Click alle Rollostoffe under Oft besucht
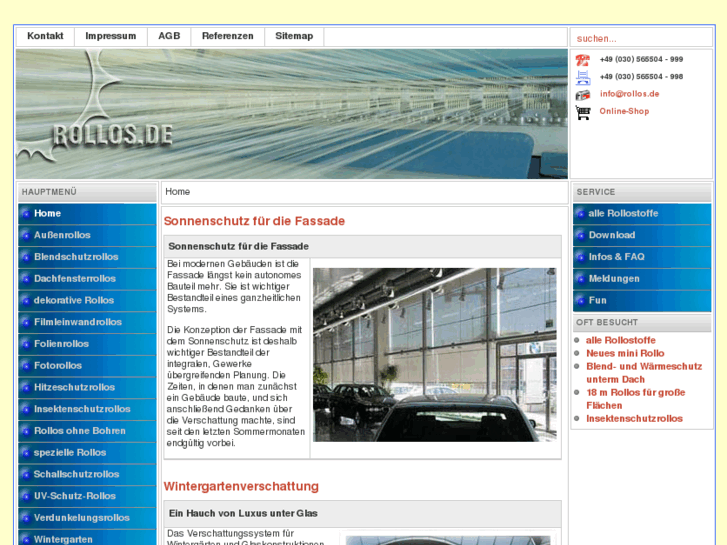The width and height of the screenshot is (727, 545). [621, 340]
